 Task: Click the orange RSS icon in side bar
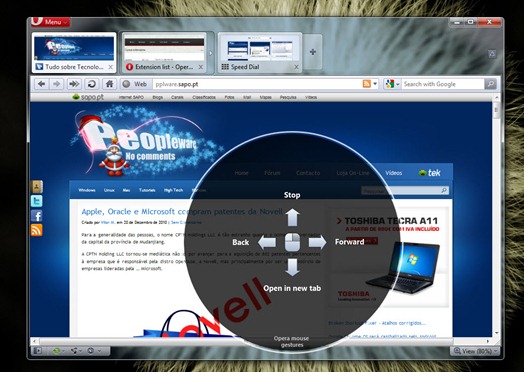(37, 230)
